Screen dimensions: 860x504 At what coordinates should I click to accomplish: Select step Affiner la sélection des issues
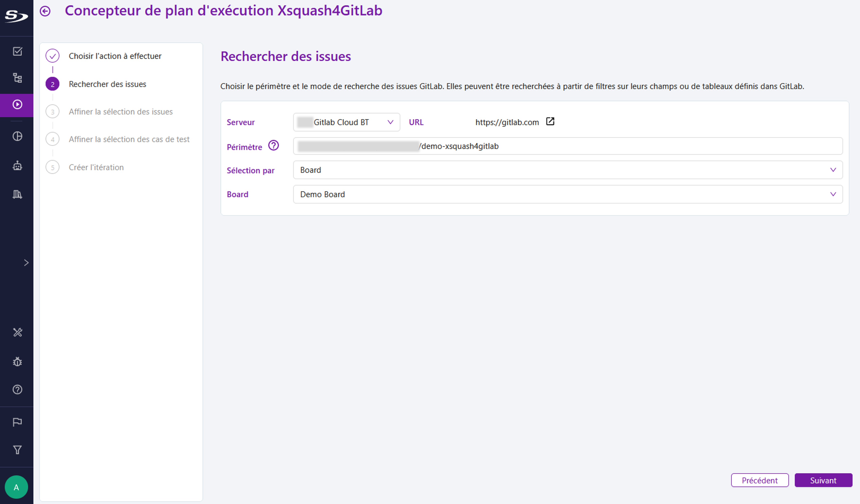point(121,112)
